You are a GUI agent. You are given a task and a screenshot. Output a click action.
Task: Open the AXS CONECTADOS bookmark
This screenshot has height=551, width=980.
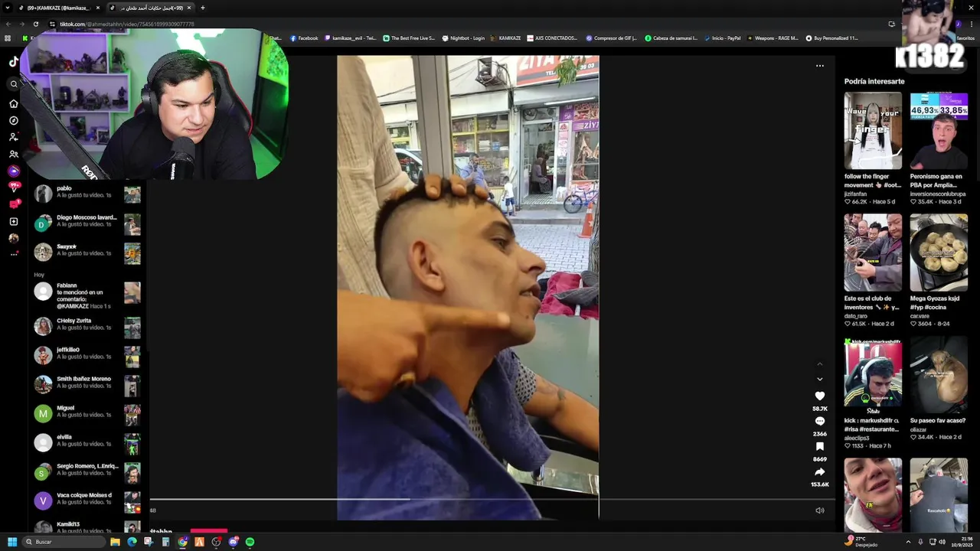[x=552, y=38]
